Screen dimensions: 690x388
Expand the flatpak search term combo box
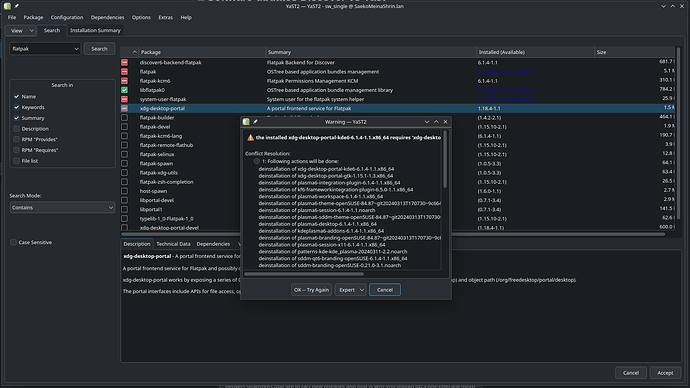[x=76, y=49]
